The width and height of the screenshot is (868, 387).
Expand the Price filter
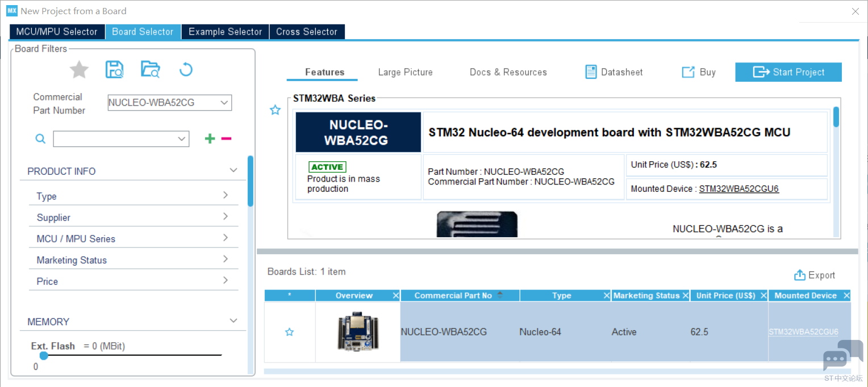[x=226, y=280]
